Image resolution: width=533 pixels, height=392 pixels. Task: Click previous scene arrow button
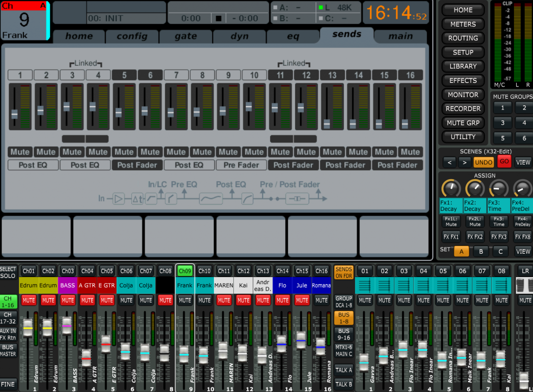(x=449, y=162)
